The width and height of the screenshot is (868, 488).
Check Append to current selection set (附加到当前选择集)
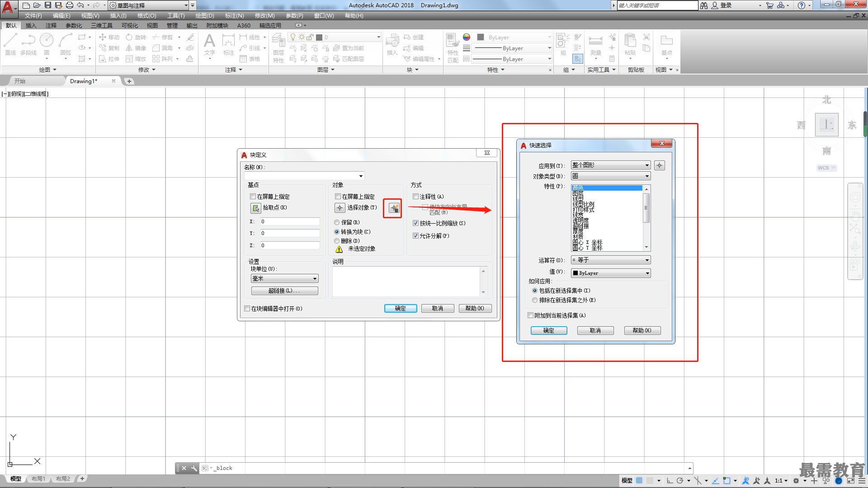(x=530, y=315)
